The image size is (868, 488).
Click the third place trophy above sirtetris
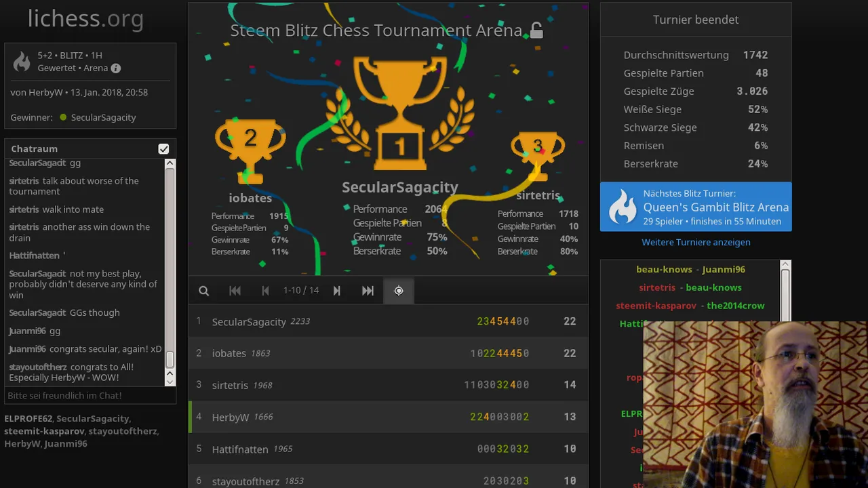tap(538, 156)
